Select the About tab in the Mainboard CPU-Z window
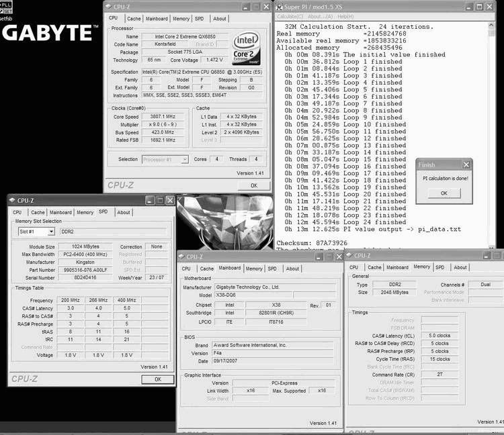 pyautogui.click(x=292, y=269)
